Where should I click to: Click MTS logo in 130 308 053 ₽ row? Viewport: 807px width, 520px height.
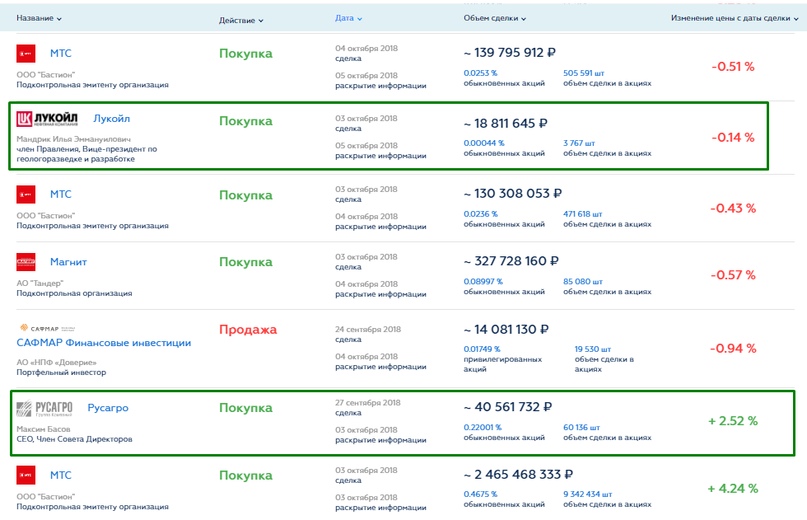click(26, 195)
